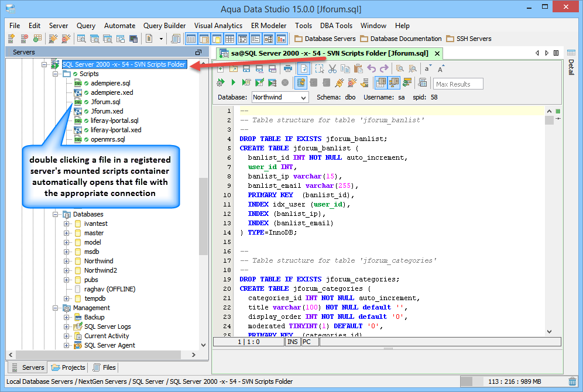The image size is (583, 392).
Task: Click the purple Redo arrow
Action: 384,68
